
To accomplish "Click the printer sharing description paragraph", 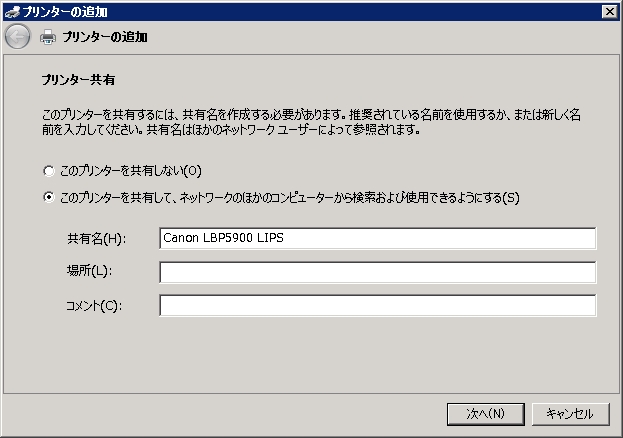I will (310, 123).
